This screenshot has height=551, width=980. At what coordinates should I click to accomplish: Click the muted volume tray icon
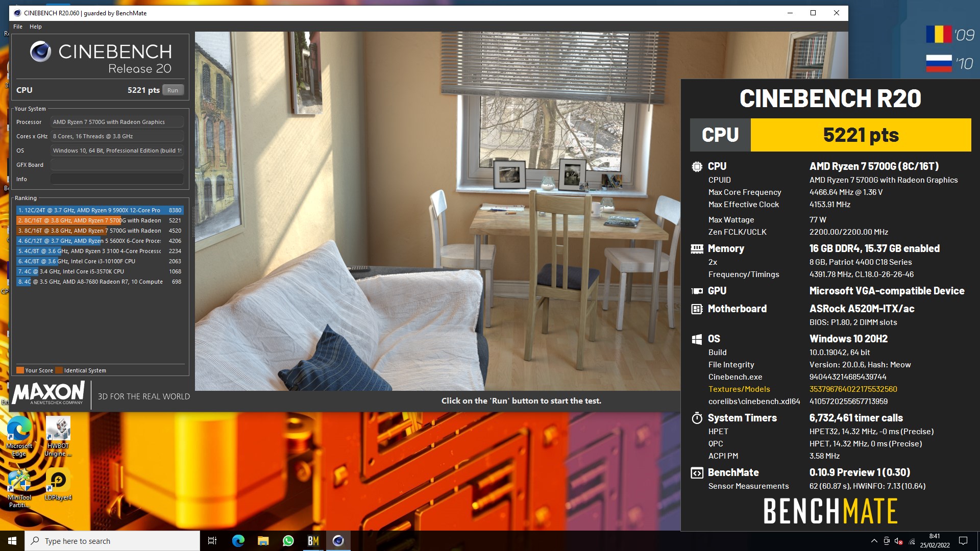click(899, 541)
